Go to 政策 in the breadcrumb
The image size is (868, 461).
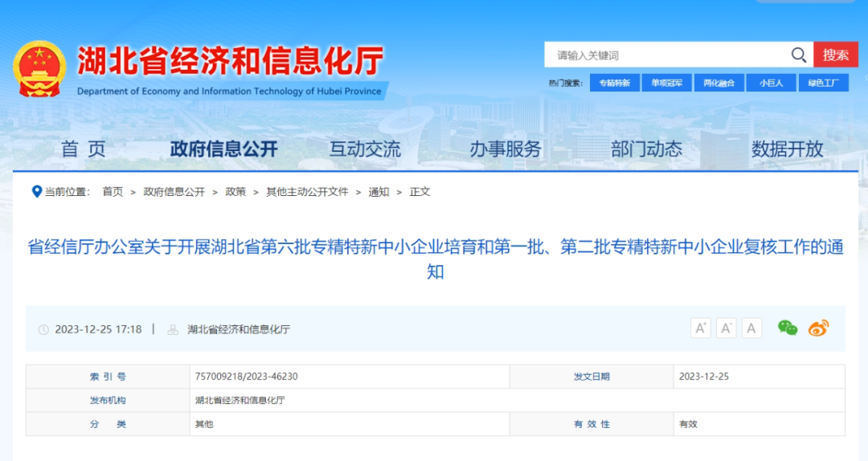point(235,191)
